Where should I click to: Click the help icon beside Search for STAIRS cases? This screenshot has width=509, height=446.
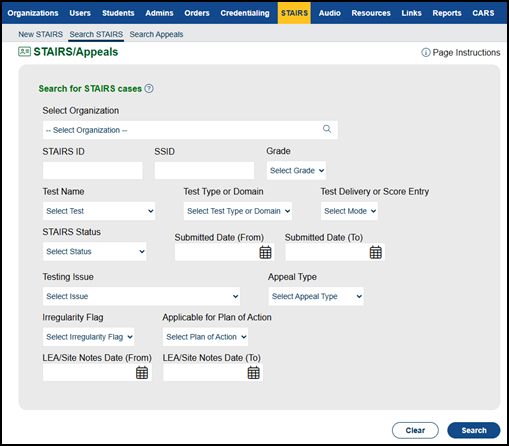pos(149,89)
